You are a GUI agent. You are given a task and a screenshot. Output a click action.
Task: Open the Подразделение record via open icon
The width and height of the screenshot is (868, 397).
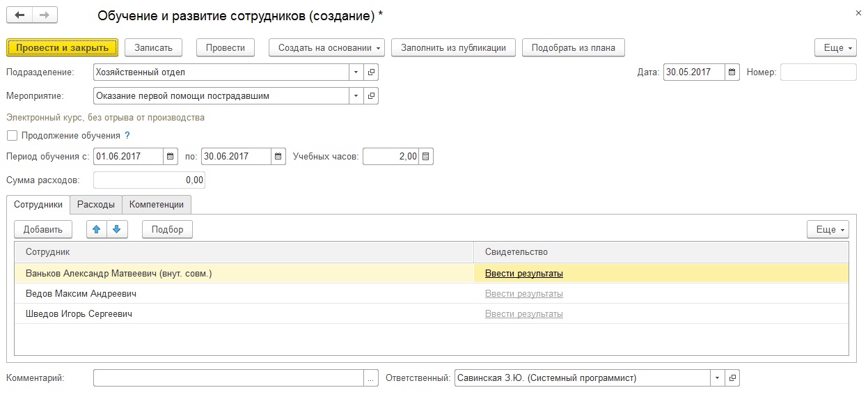[371, 72]
